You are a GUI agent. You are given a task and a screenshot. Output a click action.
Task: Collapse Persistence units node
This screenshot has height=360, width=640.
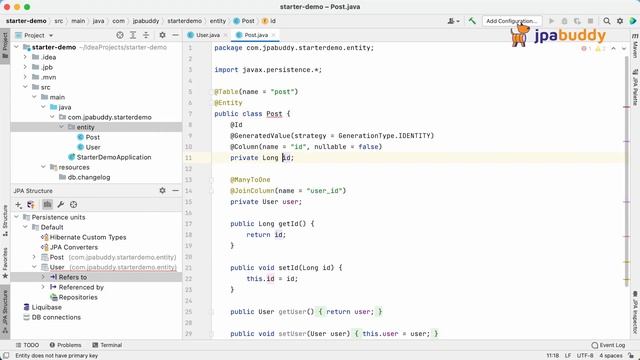click(x=16, y=217)
